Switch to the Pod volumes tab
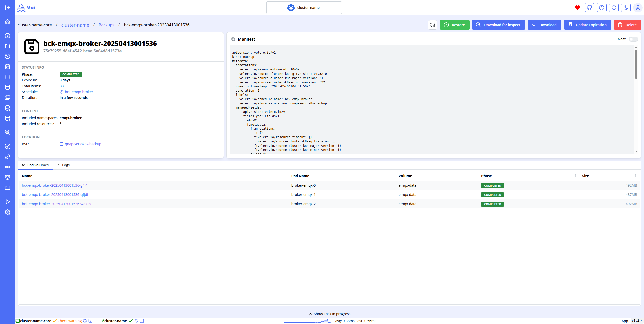Viewport: 644px width, 324px height. 35,165
